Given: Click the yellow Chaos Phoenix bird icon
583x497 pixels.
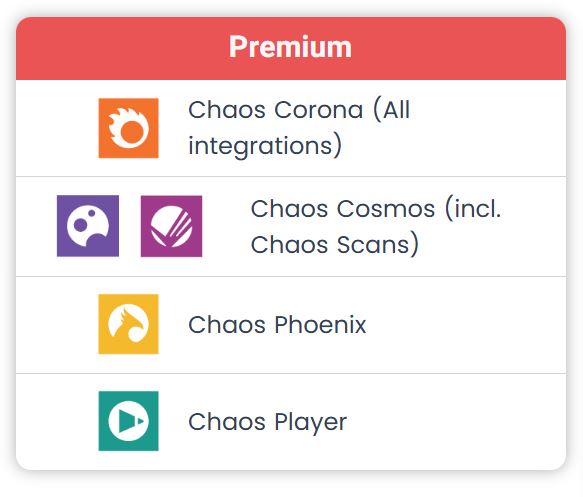Looking at the screenshot, I should click(128, 324).
